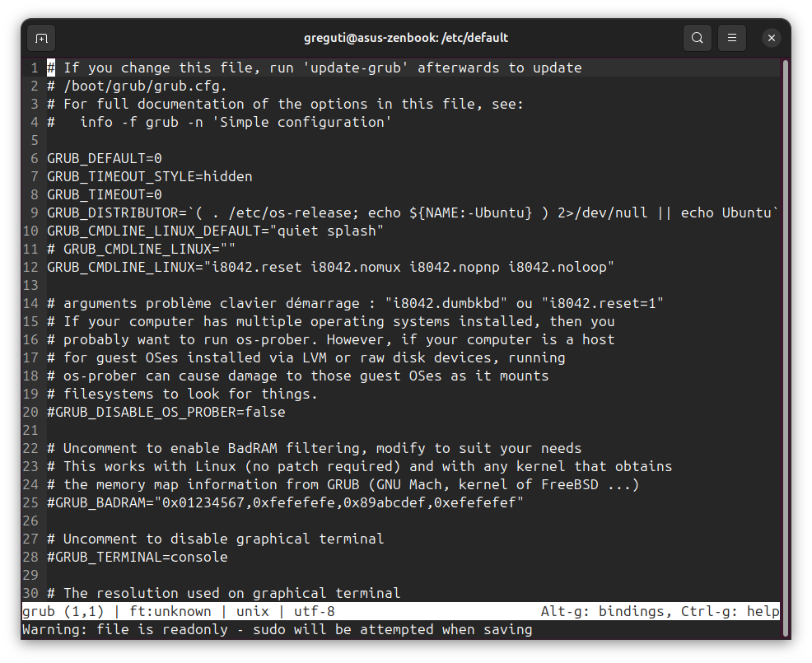Place cursor on line GRUB_DEFAULT=0
This screenshot has width=812, height=663.
tap(105, 158)
